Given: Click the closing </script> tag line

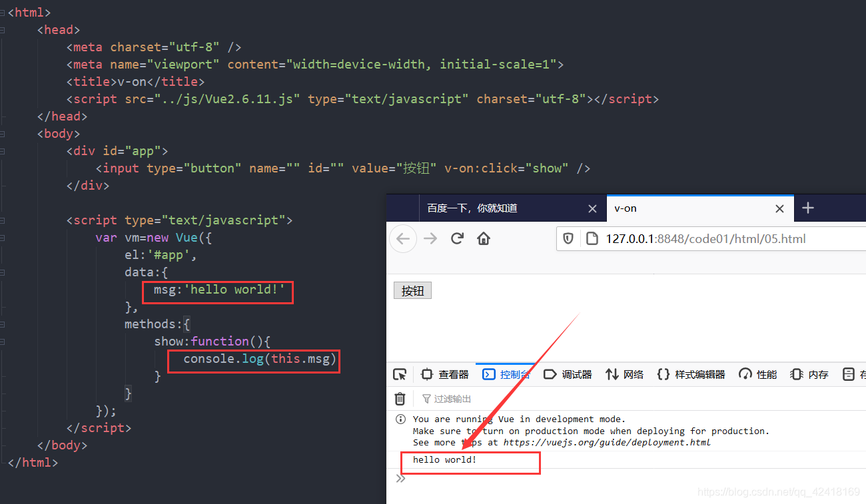Looking at the screenshot, I should click(99, 428).
